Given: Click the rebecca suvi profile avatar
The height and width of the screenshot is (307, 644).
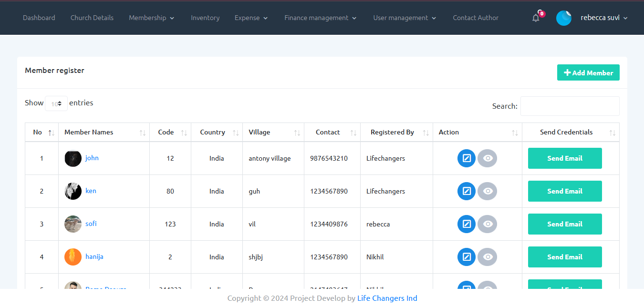Looking at the screenshot, I should click(x=563, y=18).
